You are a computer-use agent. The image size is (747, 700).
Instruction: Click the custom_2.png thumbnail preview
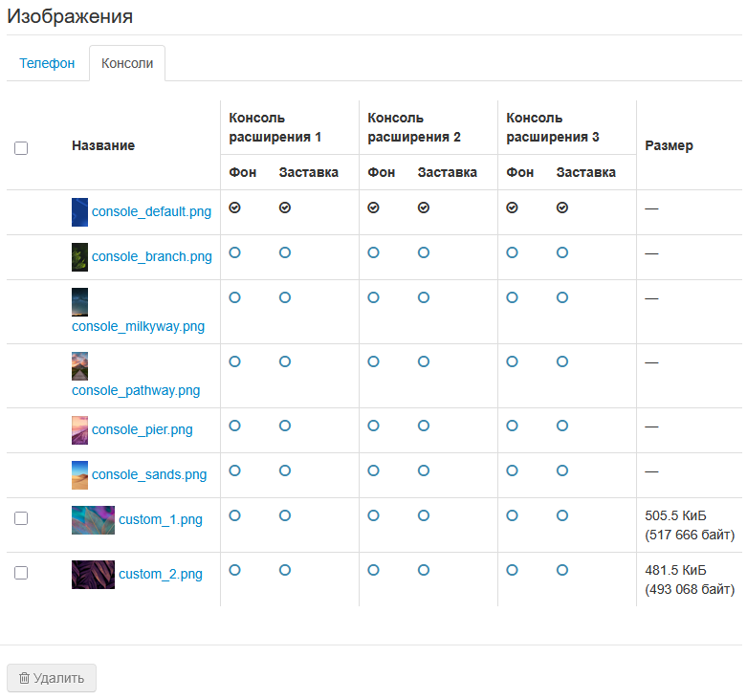point(93,575)
